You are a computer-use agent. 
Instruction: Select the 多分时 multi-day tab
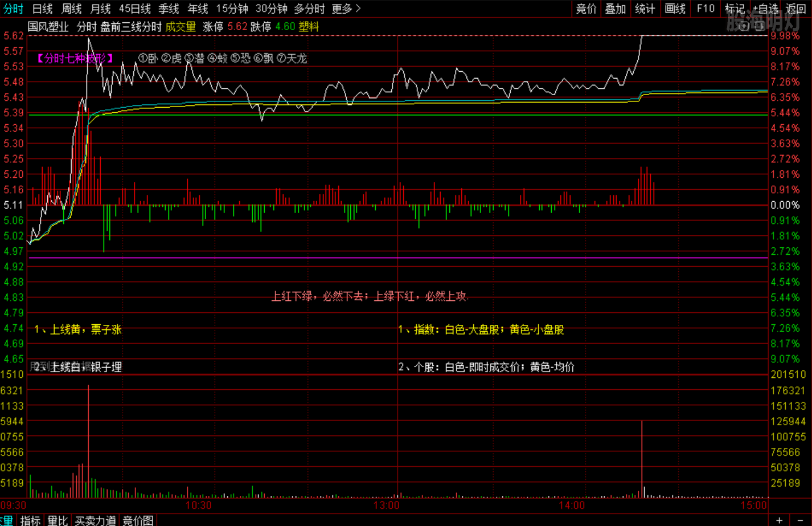(309, 9)
